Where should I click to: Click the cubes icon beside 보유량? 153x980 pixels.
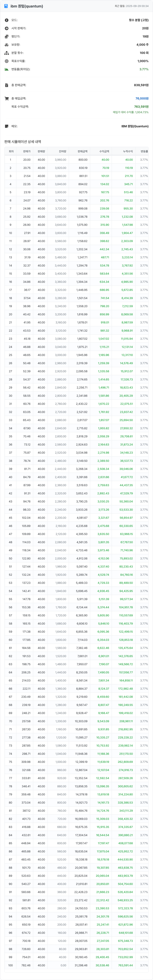[x=6, y=45]
